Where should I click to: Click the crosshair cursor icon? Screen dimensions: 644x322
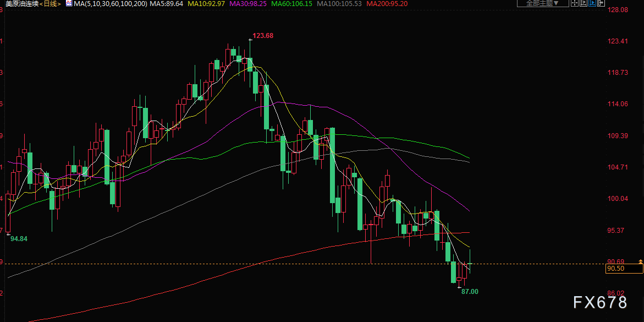click(575, 3)
